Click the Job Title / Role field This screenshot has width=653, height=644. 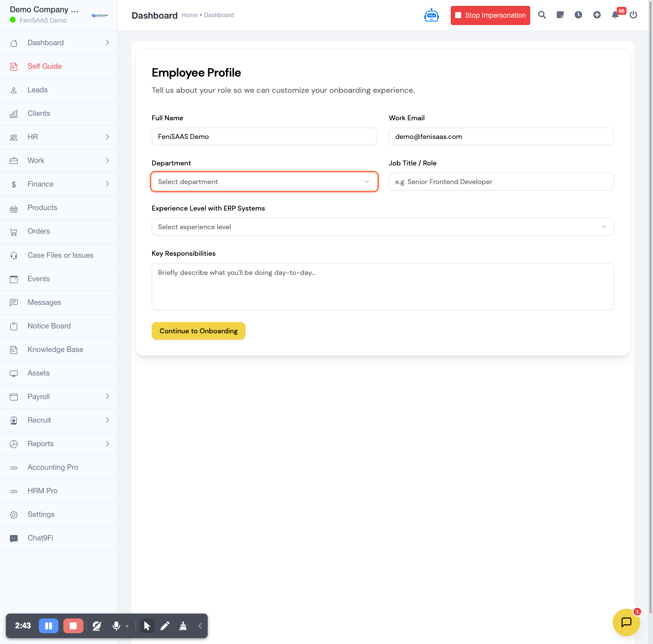pos(501,182)
